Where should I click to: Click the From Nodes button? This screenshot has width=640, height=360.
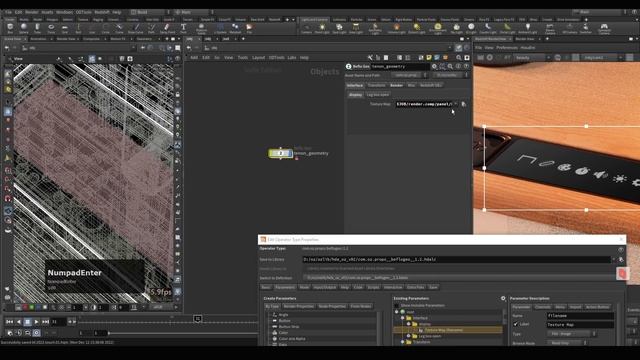(361, 306)
